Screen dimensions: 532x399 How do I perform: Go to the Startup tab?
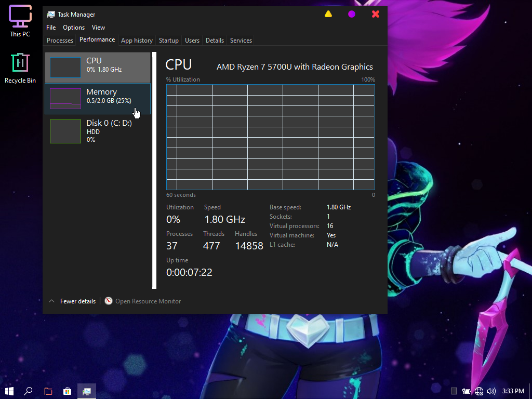(169, 41)
